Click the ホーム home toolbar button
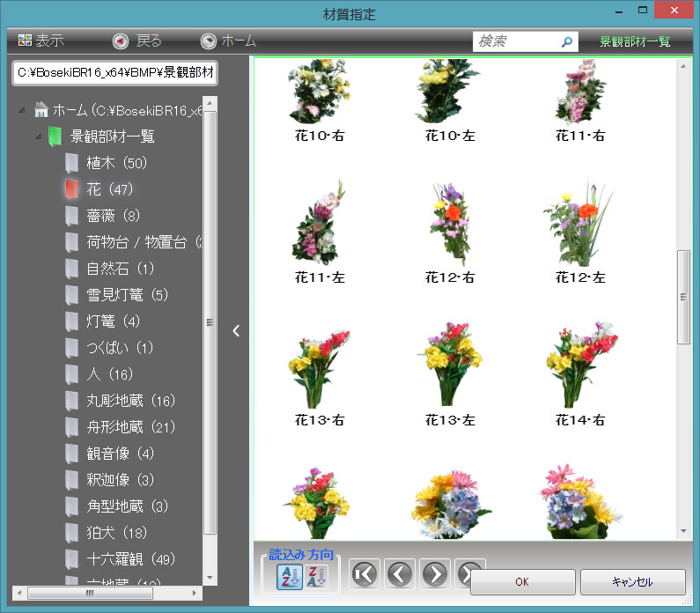Viewport: 700px width, 613px height. 228,41
